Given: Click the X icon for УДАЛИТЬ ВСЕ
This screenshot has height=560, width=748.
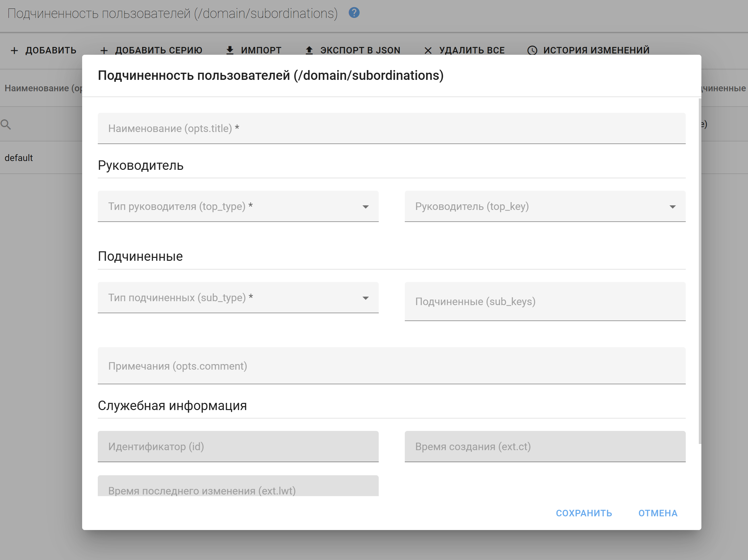Looking at the screenshot, I should 428,51.
